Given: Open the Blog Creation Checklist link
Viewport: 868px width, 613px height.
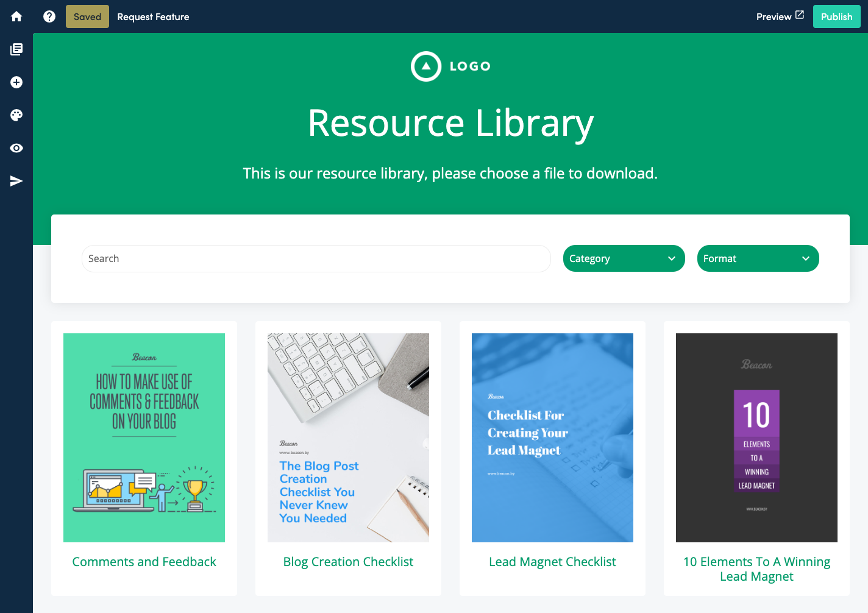Looking at the screenshot, I should (348, 561).
